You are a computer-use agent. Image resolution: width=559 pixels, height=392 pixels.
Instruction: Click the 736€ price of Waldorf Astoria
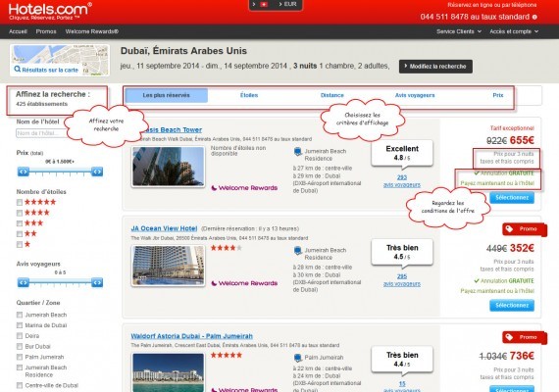(522, 356)
